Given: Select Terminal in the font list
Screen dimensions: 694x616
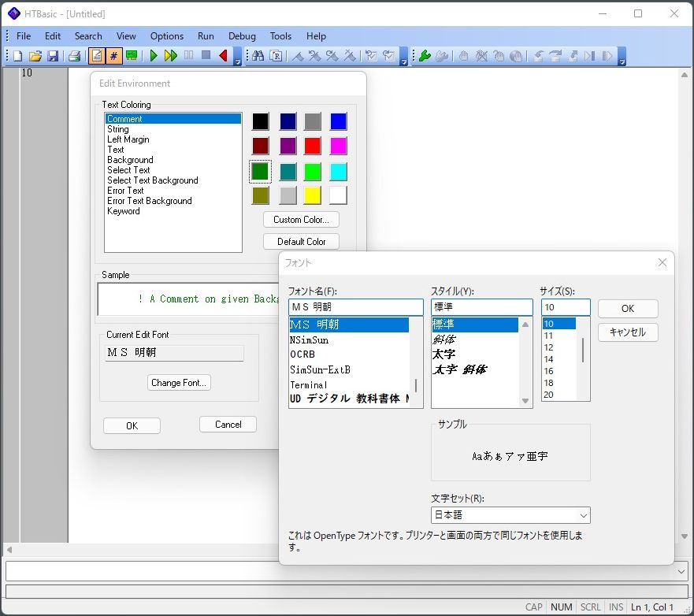Looking at the screenshot, I should coord(349,384).
